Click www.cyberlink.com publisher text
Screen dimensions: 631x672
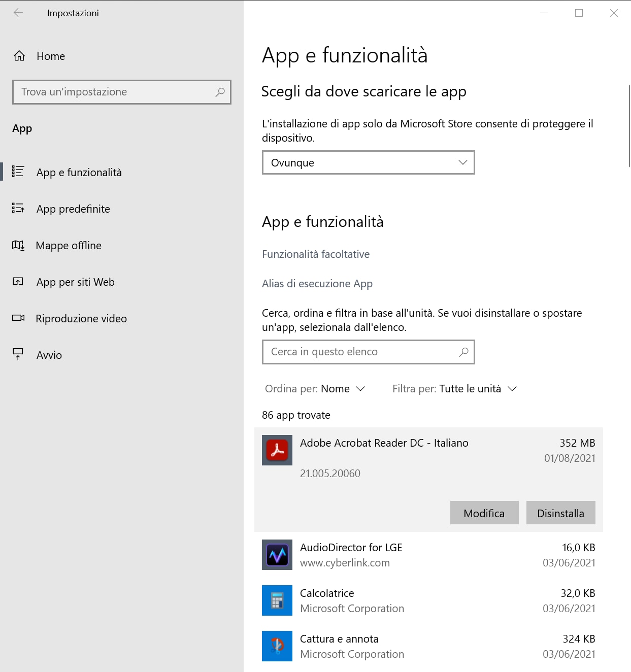pos(345,563)
